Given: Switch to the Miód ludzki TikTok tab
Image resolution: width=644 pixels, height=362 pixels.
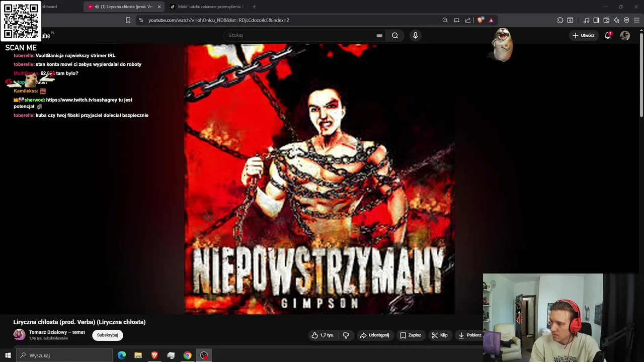Looking at the screenshot, I should coord(207,7).
